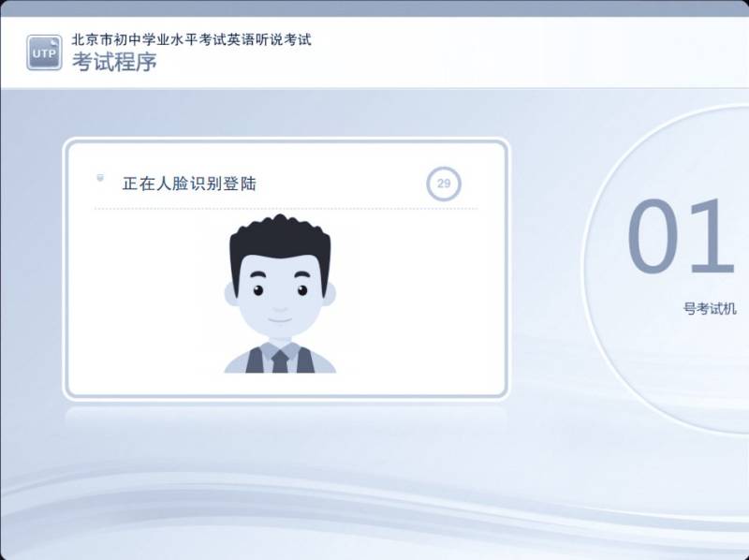
Task: Click the 考试程序 heading
Action: [114, 62]
